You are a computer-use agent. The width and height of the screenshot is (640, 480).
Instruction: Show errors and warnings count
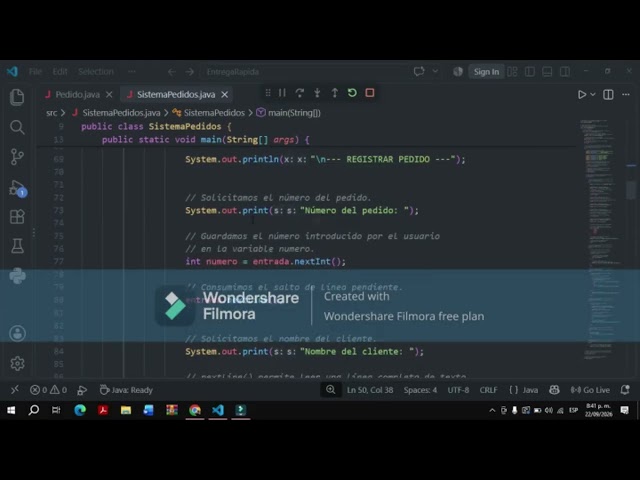click(48, 390)
